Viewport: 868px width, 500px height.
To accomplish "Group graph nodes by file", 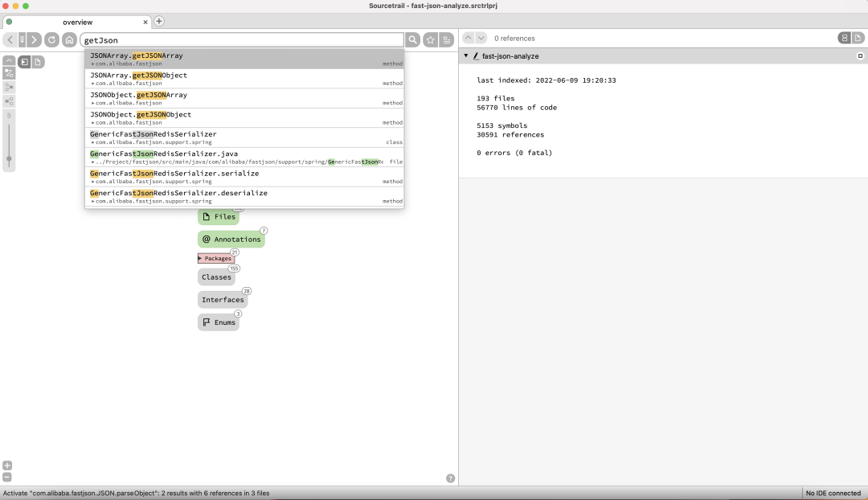I will point(38,62).
